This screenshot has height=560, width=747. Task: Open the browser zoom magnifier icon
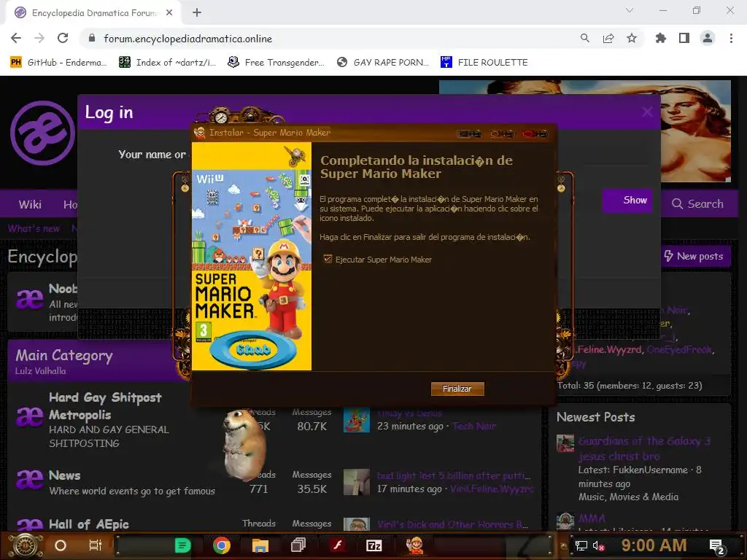click(x=584, y=38)
